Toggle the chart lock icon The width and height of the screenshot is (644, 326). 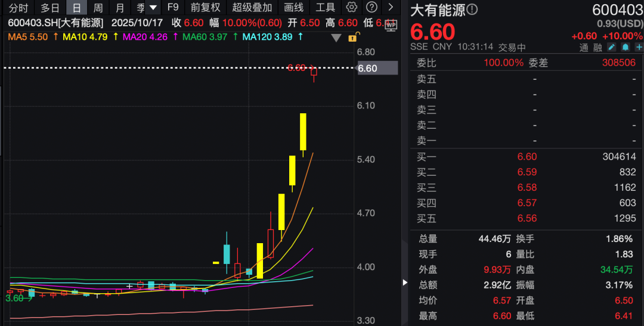click(x=352, y=38)
